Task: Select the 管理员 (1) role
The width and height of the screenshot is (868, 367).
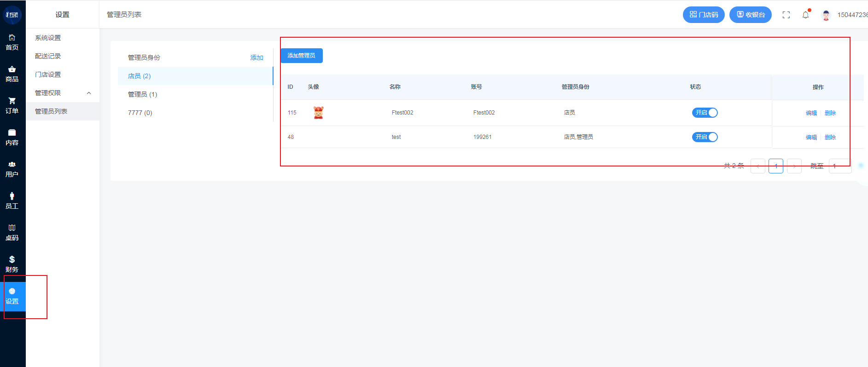Action: 195,94
